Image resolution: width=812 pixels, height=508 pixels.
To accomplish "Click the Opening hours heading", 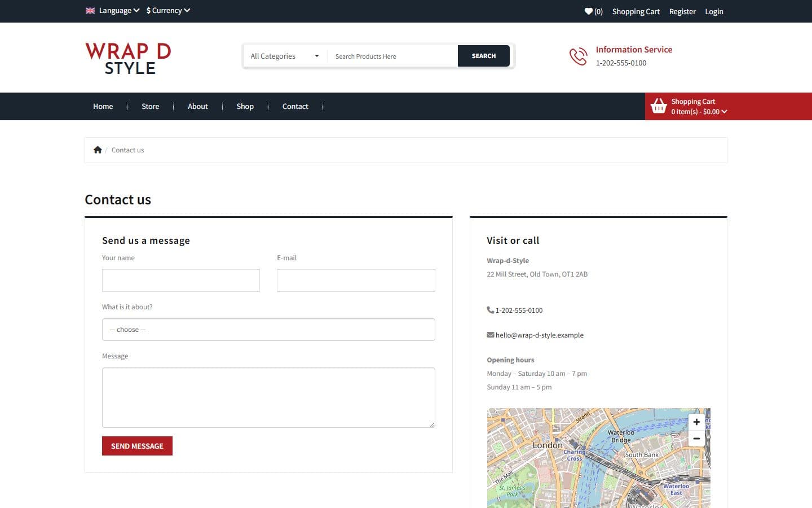I will tap(510, 360).
